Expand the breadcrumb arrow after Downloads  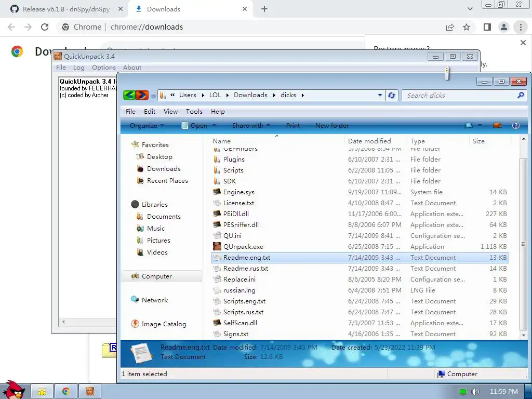coord(274,96)
